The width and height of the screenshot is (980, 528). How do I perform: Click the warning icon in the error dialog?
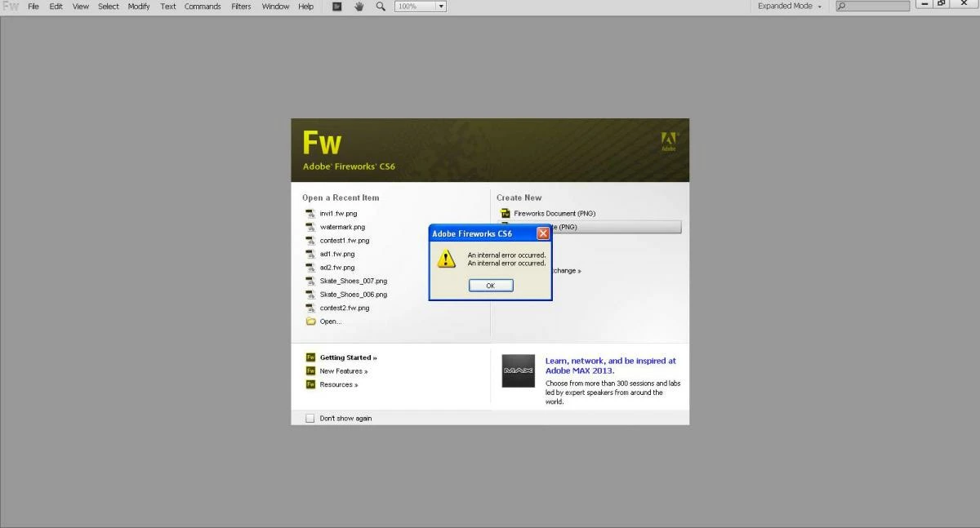pyautogui.click(x=446, y=259)
